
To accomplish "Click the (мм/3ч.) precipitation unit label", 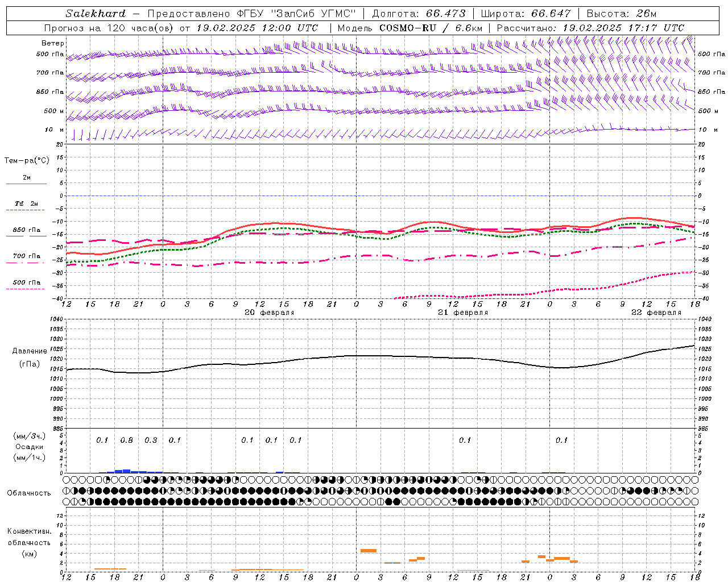I will point(30,436).
